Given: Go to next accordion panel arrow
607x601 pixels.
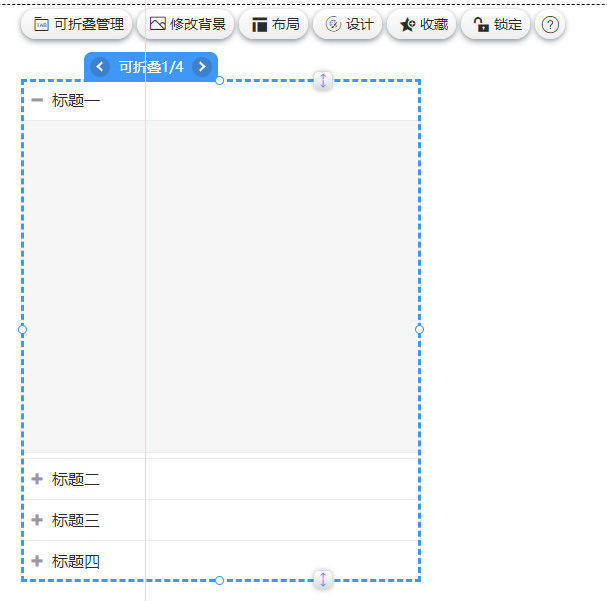Looking at the screenshot, I should pyautogui.click(x=201, y=67).
